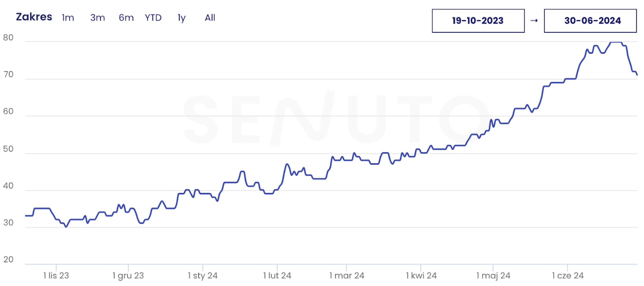
Task: Select the 1m range button
Action: click(x=68, y=18)
